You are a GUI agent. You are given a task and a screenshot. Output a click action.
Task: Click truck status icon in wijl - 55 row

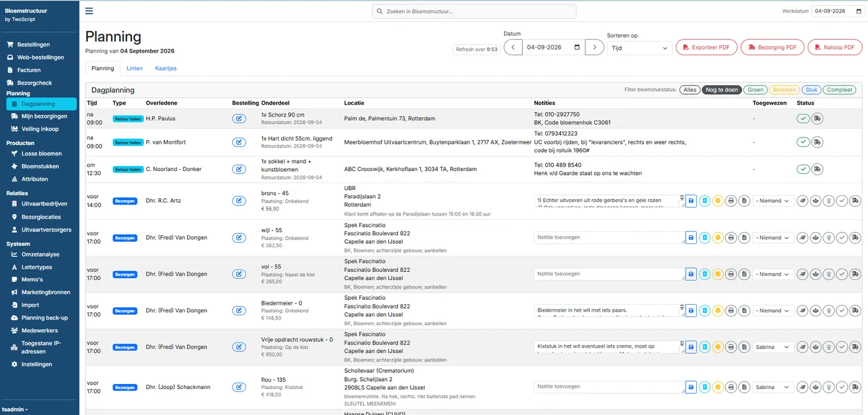855,237
